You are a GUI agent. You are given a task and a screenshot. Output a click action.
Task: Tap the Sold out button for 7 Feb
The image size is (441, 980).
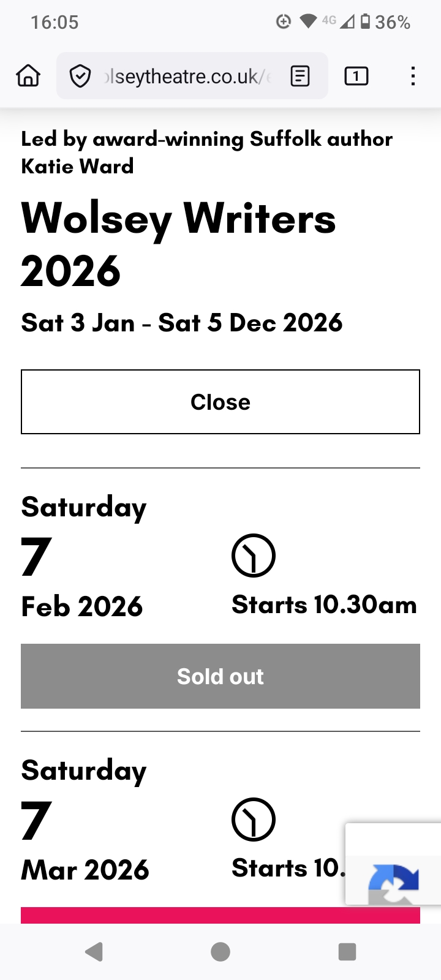(221, 676)
